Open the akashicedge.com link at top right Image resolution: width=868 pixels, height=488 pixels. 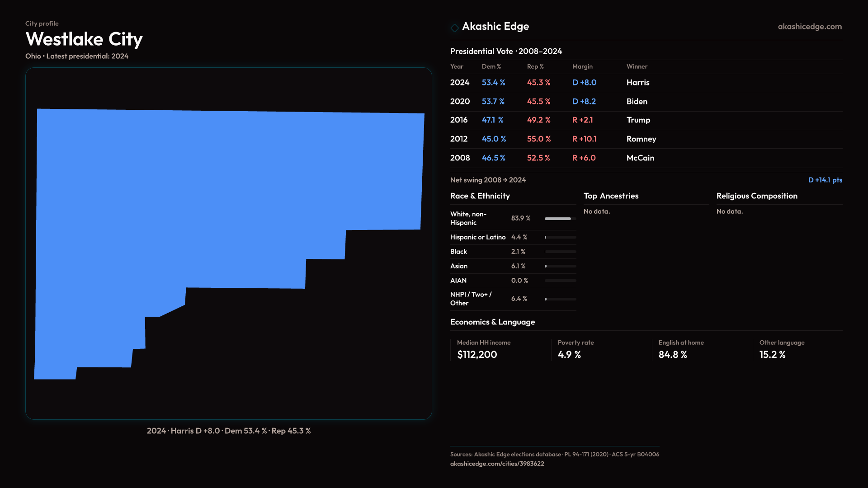pyautogui.click(x=810, y=27)
